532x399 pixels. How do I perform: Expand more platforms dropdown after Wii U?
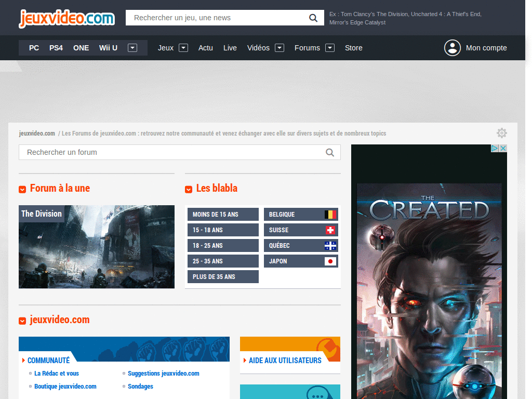132,48
